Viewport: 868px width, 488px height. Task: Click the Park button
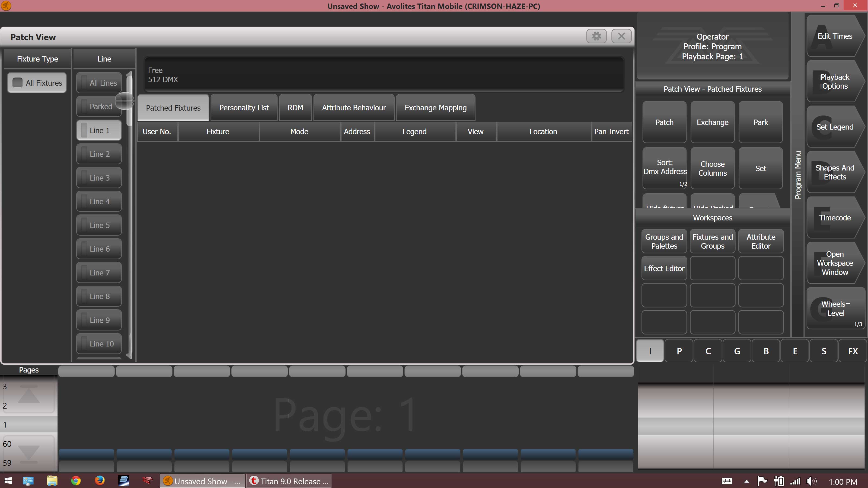click(761, 122)
